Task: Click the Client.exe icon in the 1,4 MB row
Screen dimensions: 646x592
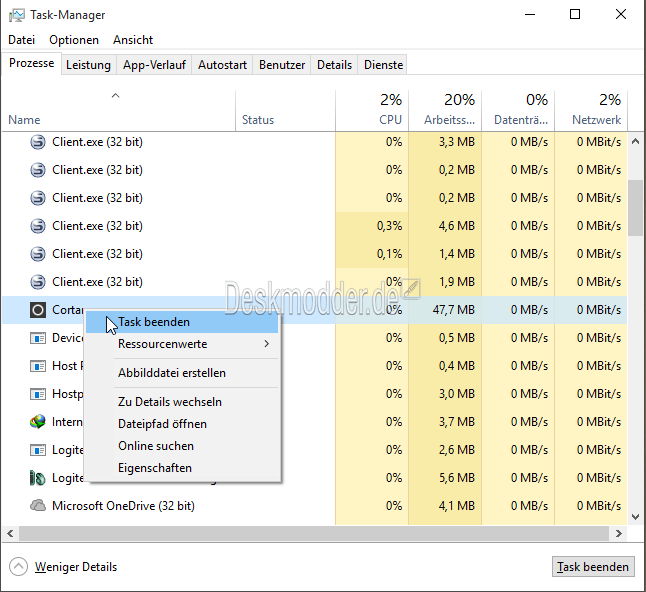Action: point(38,254)
